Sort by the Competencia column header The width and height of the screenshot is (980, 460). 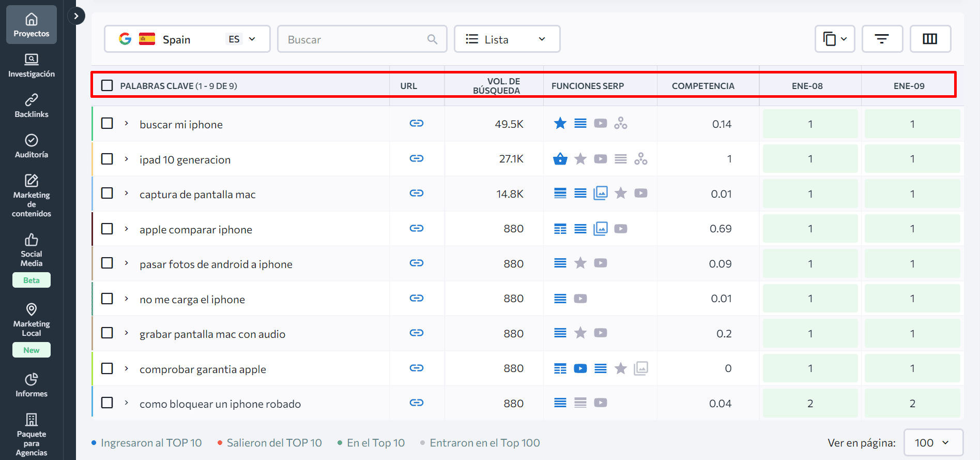703,86
